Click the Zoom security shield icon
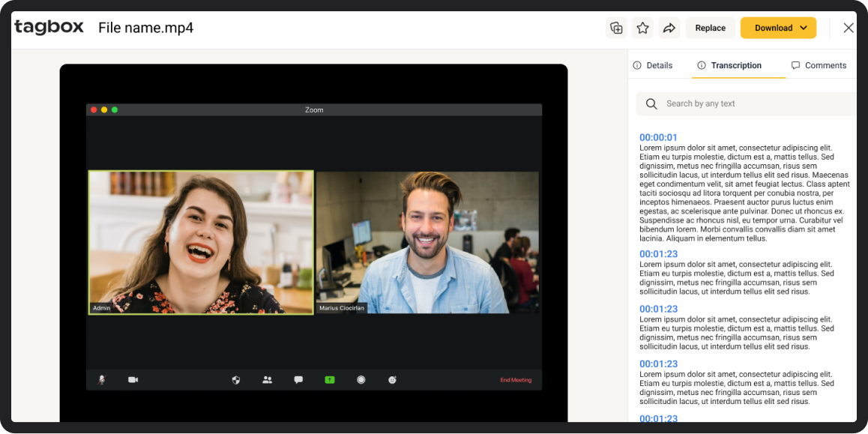 (x=236, y=380)
